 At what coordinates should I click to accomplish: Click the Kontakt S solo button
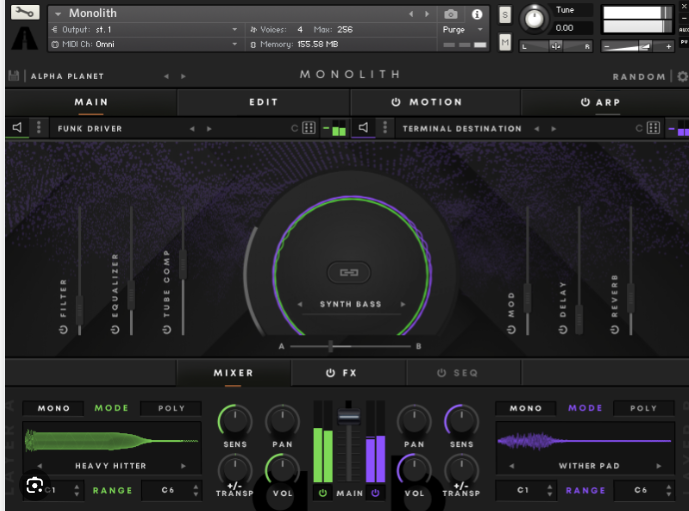[505, 15]
